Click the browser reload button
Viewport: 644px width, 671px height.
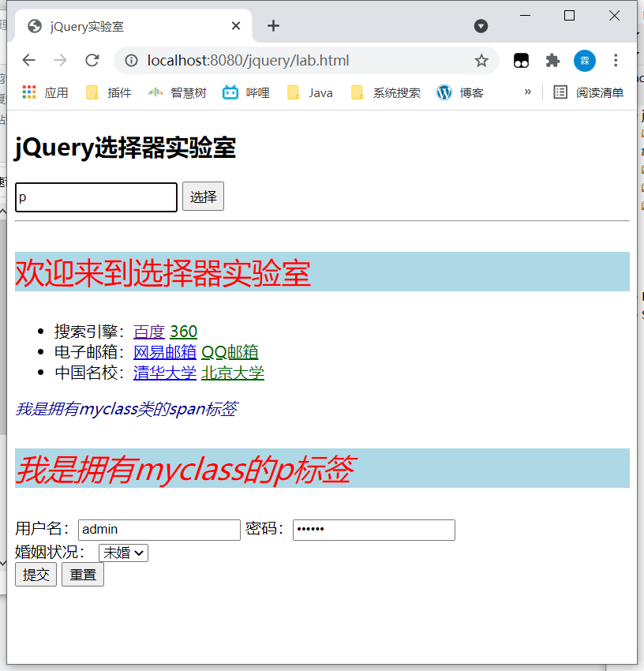pos(92,61)
